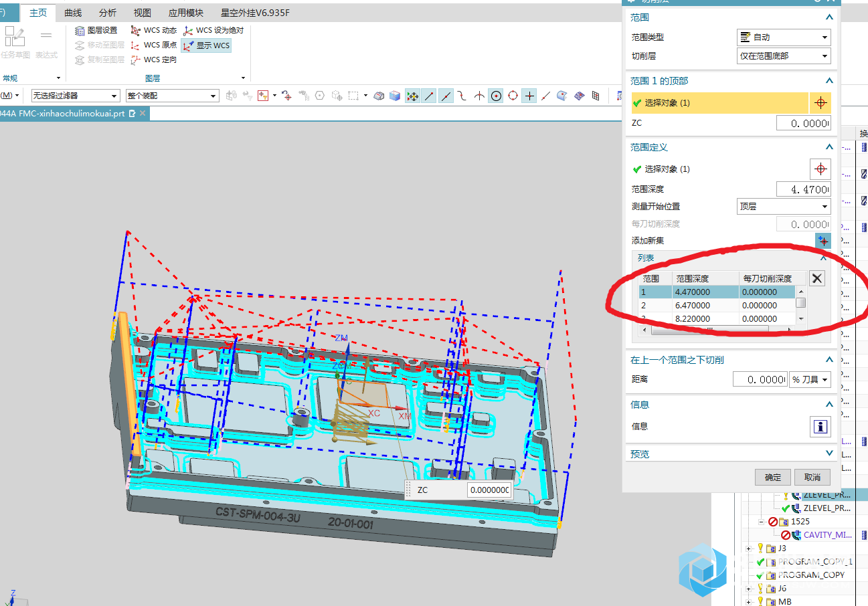
Task: Select list row with depth 8.220000
Action: [717, 318]
